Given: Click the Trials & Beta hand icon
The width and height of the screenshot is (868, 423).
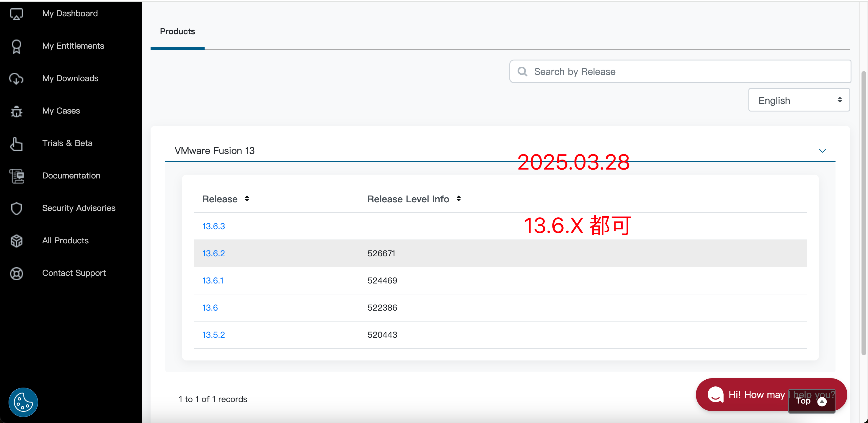Looking at the screenshot, I should 16,143.
